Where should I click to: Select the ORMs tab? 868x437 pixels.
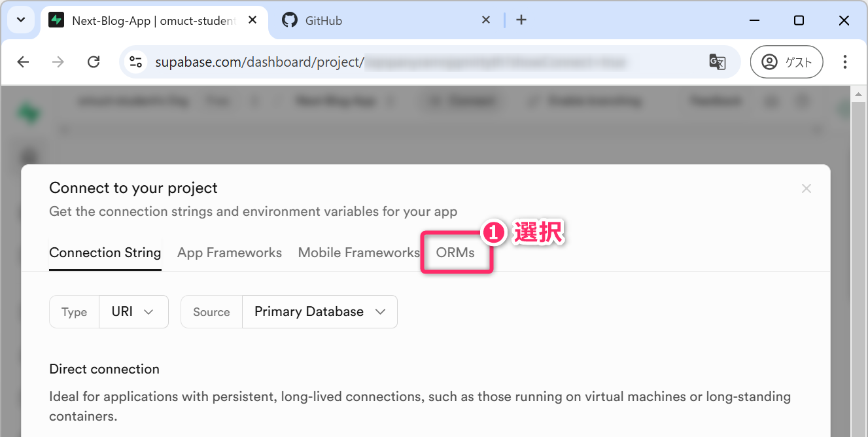(x=455, y=253)
